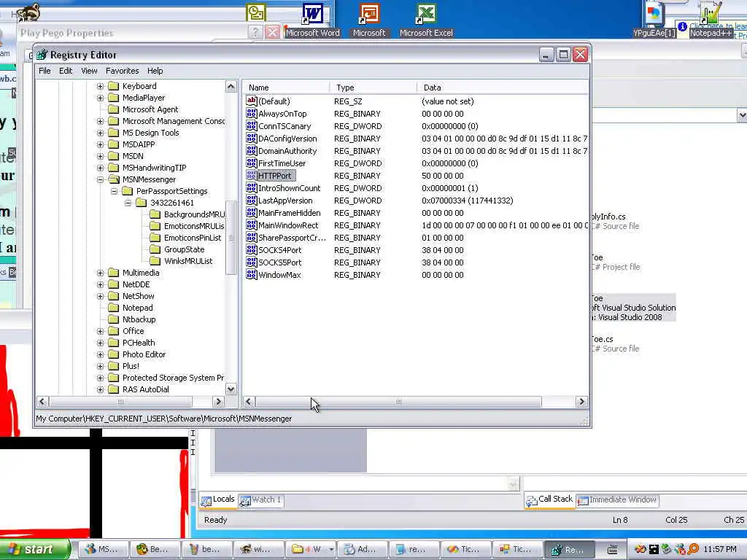Select the EmoticonsPinList key
This screenshot has height=560, width=747.
[x=193, y=238]
